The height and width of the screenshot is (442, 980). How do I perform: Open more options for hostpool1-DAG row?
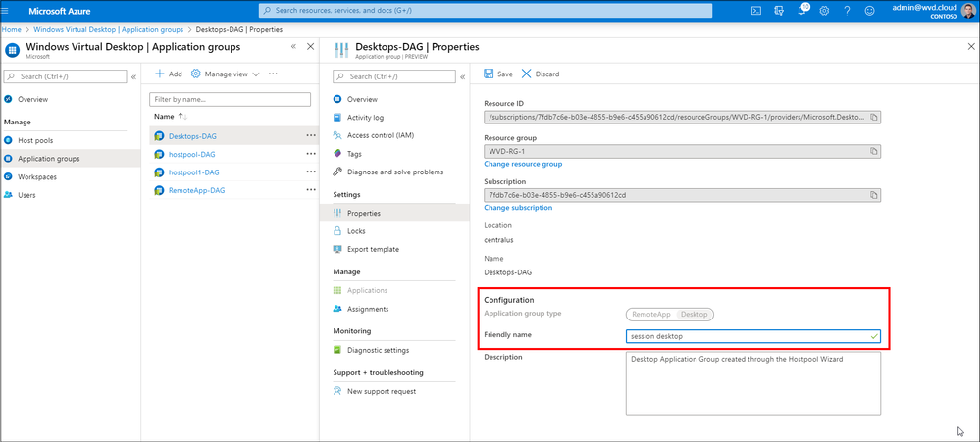coord(311,172)
